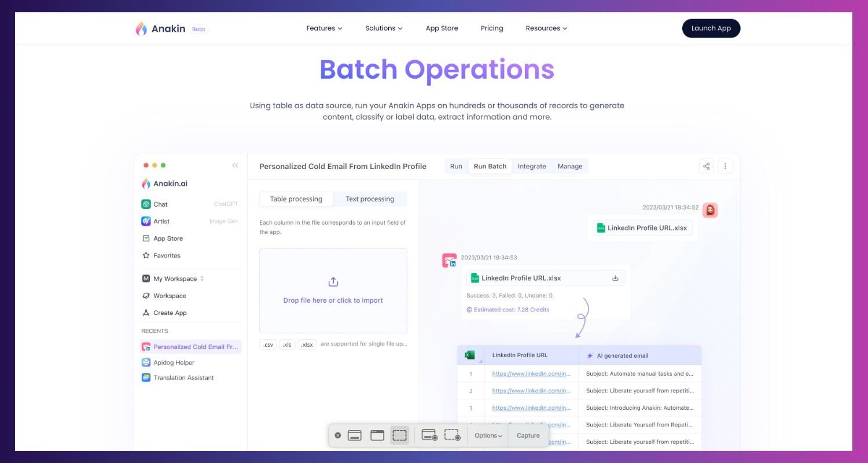Expand the Features dropdown menu

324,28
